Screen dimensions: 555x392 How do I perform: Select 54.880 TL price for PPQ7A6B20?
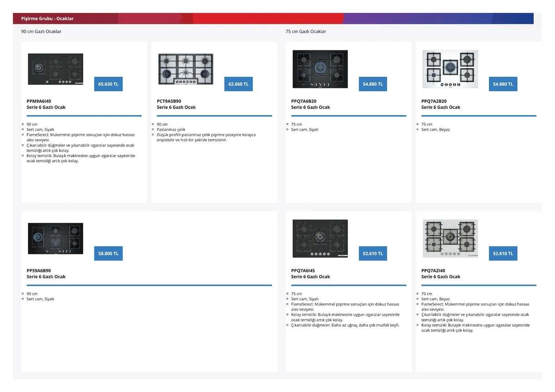(373, 84)
